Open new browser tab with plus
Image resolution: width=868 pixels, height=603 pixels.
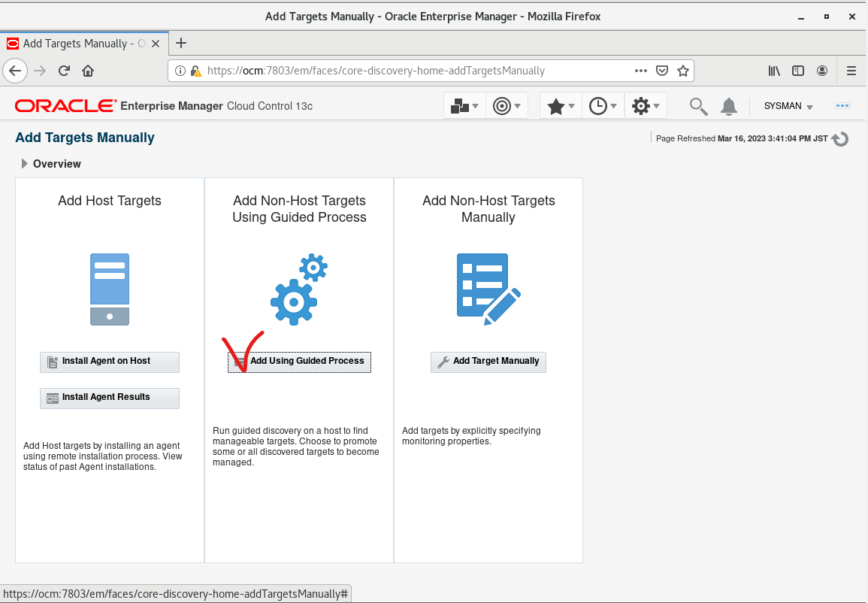181,43
